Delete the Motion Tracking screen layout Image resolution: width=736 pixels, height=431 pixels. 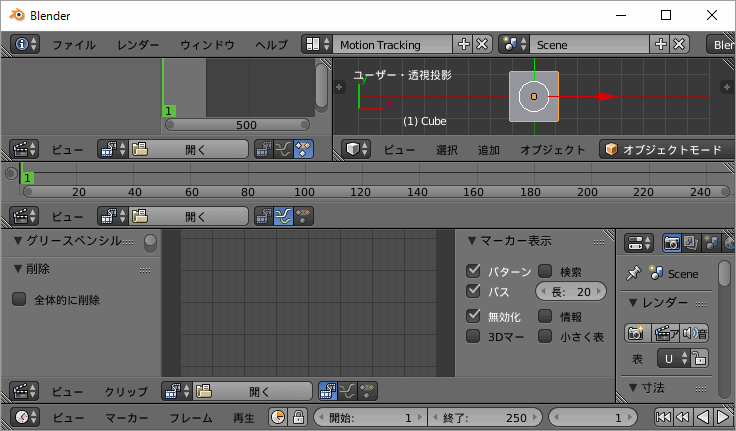click(x=482, y=44)
